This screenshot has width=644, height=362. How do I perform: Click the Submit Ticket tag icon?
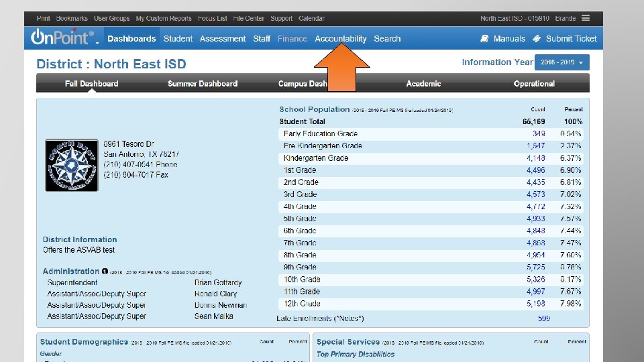[x=537, y=39]
